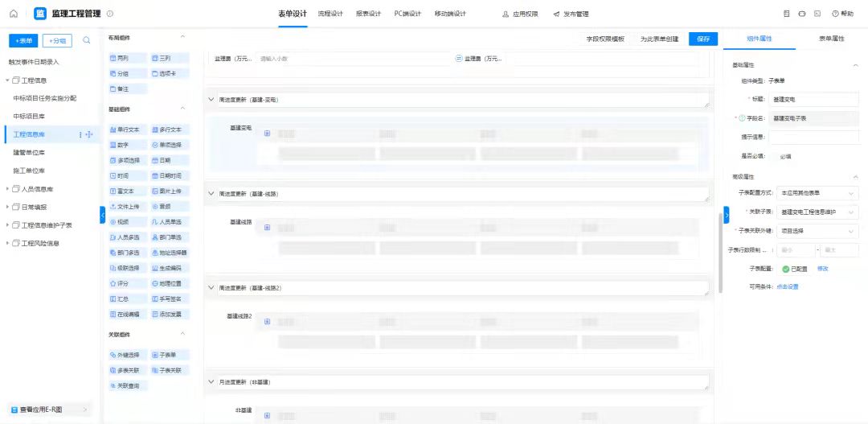Select the 关联查询 related query component
Screen dimensions: 868x424
[x=127, y=385]
